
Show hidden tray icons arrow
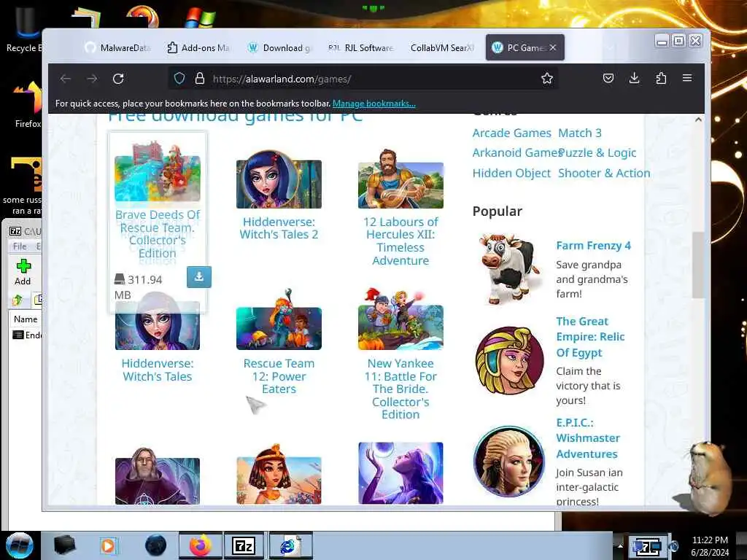(620, 545)
